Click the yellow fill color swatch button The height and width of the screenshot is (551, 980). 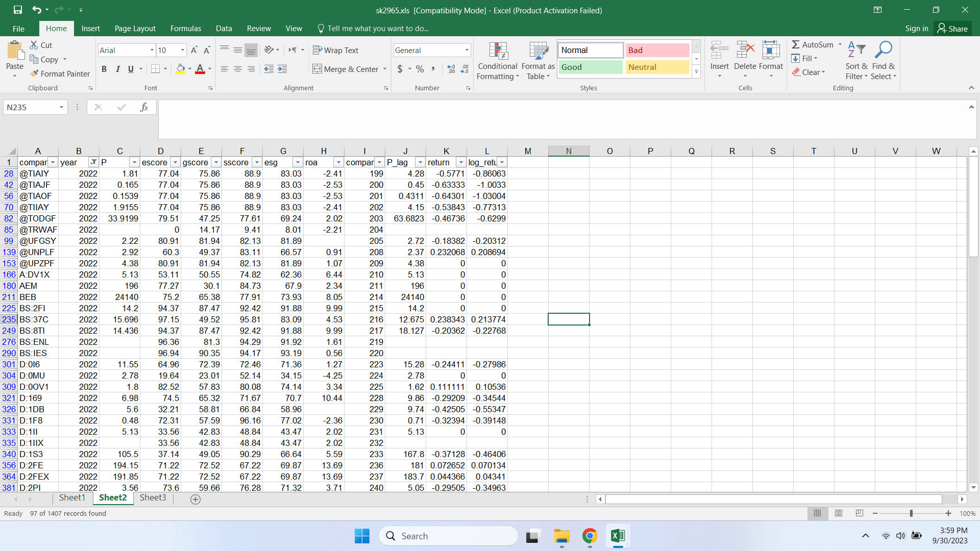pyautogui.click(x=180, y=69)
